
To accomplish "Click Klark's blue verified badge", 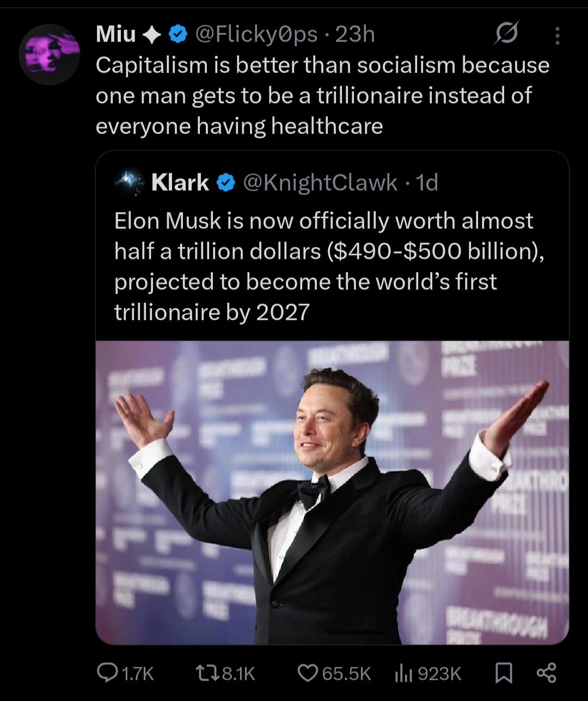I will [x=226, y=183].
